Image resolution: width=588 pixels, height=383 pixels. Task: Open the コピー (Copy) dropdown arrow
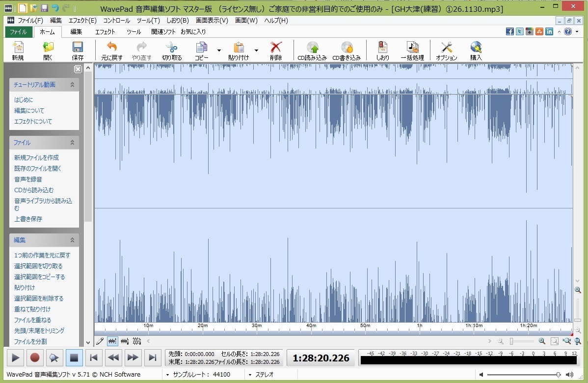[219, 50]
